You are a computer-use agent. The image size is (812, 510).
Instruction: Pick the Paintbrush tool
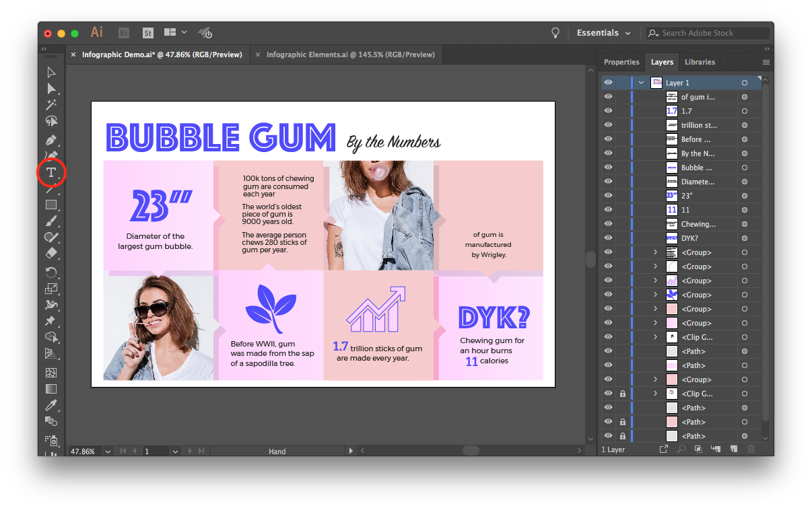[x=51, y=221]
